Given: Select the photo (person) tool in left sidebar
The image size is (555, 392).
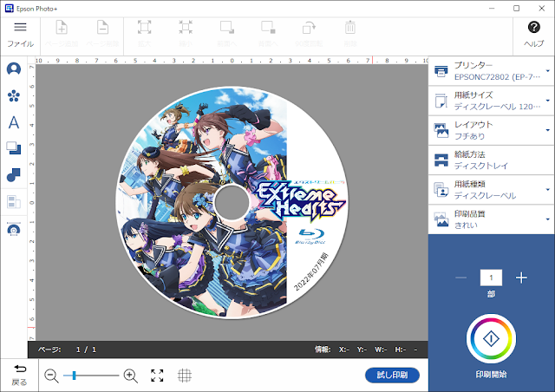Looking at the screenshot, I should tap(14, 69).
